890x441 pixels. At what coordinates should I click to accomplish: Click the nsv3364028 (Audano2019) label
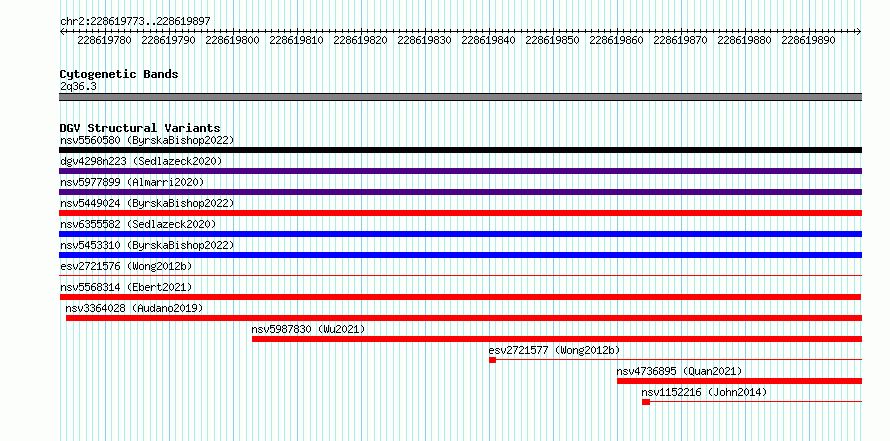click(134, 308)
